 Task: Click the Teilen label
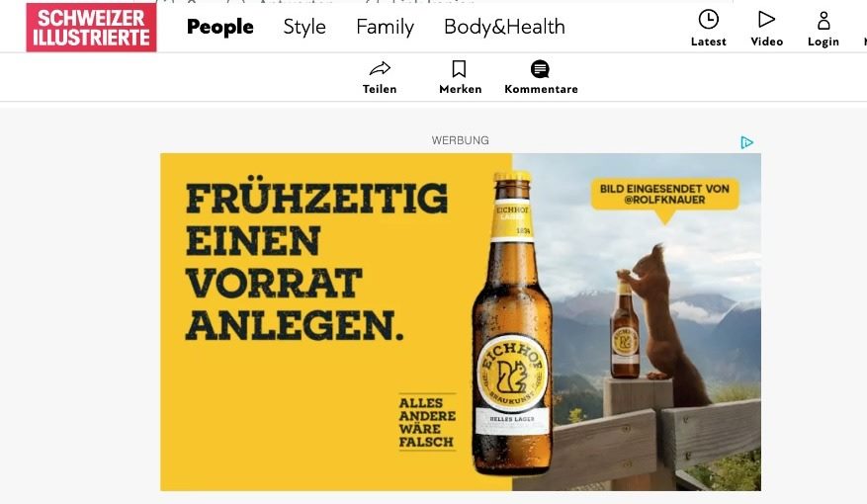380,89
